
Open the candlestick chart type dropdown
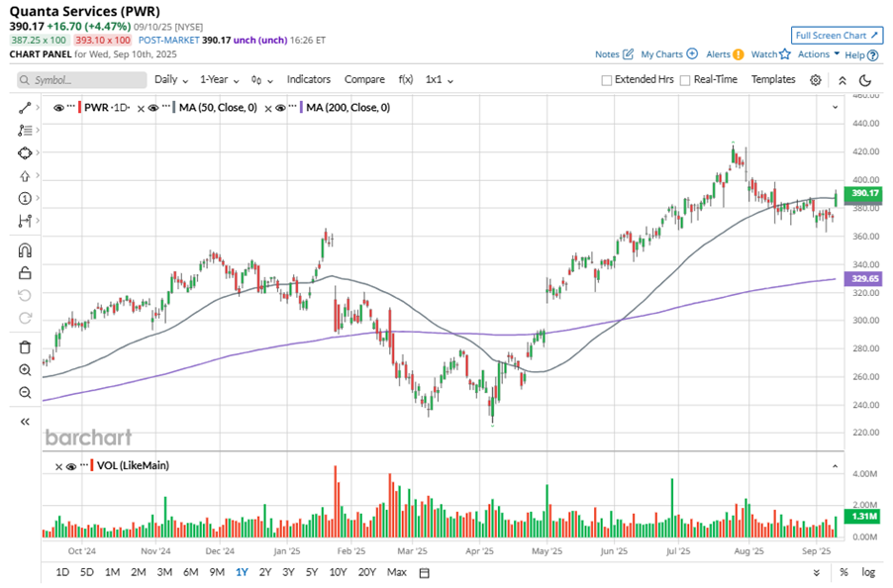pyautogui.click(x=262, y=80)
